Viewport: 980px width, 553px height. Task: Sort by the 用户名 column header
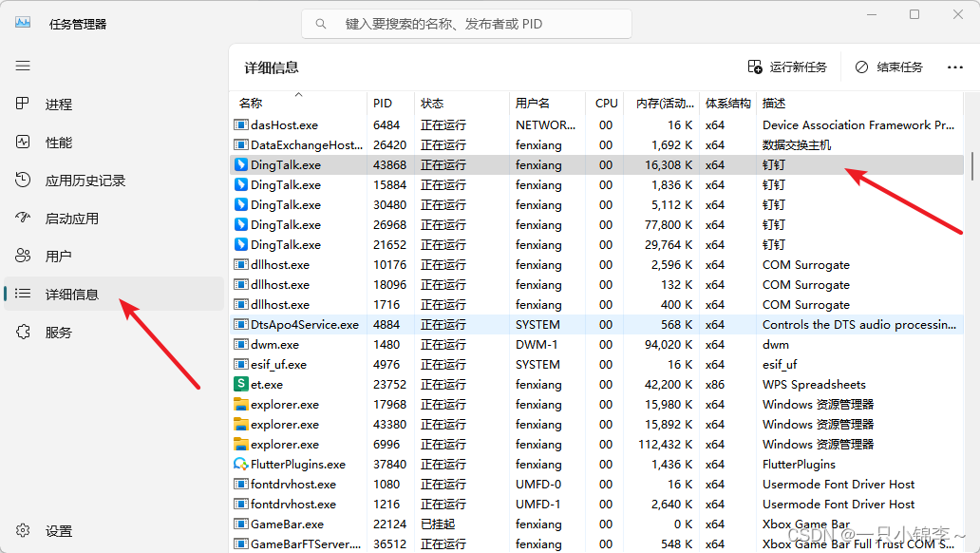[547, 104]
